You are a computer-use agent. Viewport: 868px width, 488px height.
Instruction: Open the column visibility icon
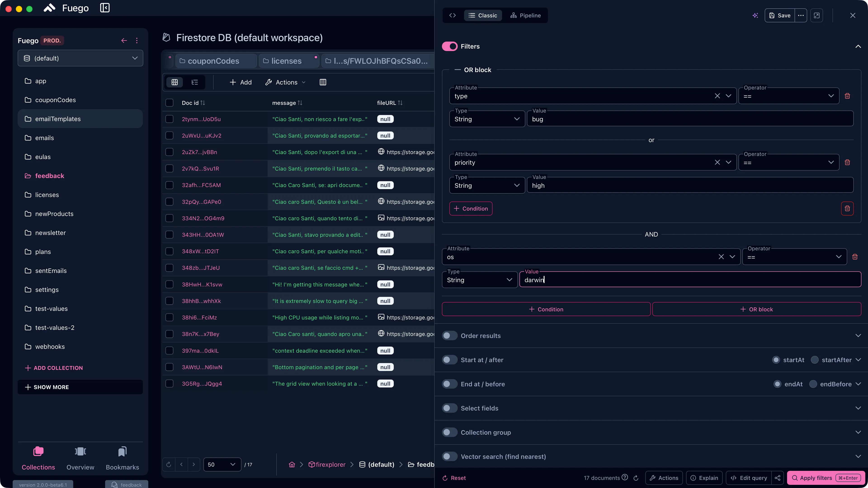click(323, 82)
